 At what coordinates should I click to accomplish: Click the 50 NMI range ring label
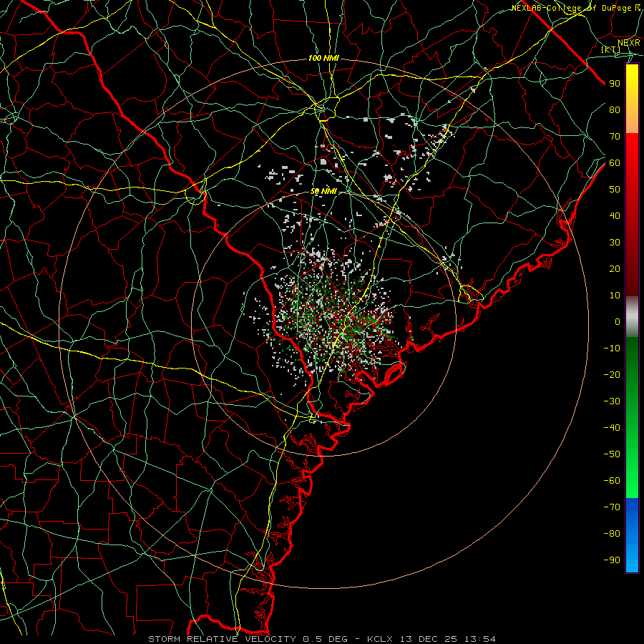click(323, 191)
